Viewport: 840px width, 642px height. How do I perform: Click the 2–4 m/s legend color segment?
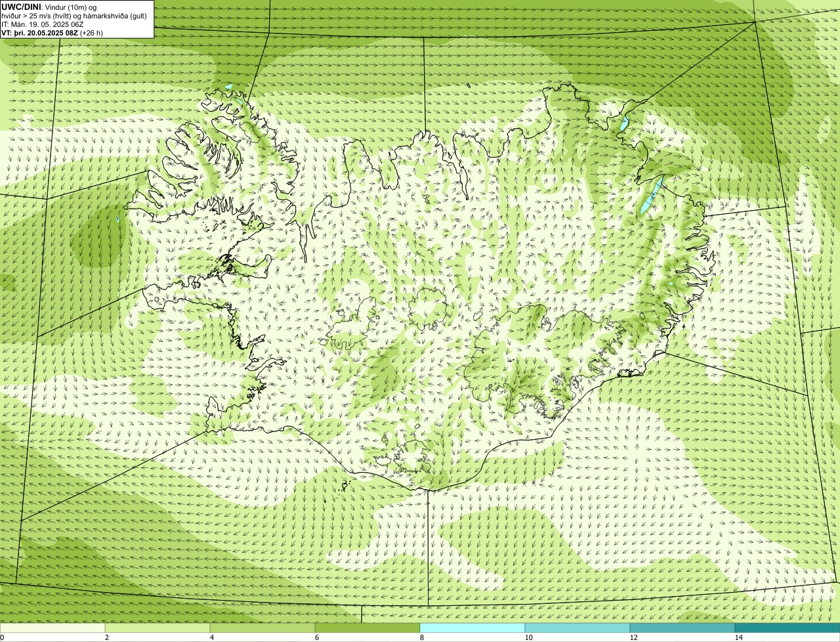(x=157, y=628)
